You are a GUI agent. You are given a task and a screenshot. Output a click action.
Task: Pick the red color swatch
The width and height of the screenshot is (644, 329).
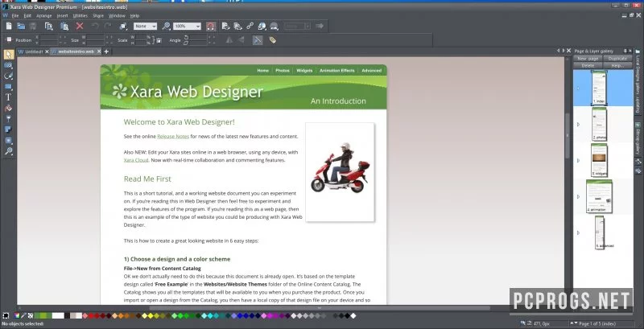click(91, 315)
